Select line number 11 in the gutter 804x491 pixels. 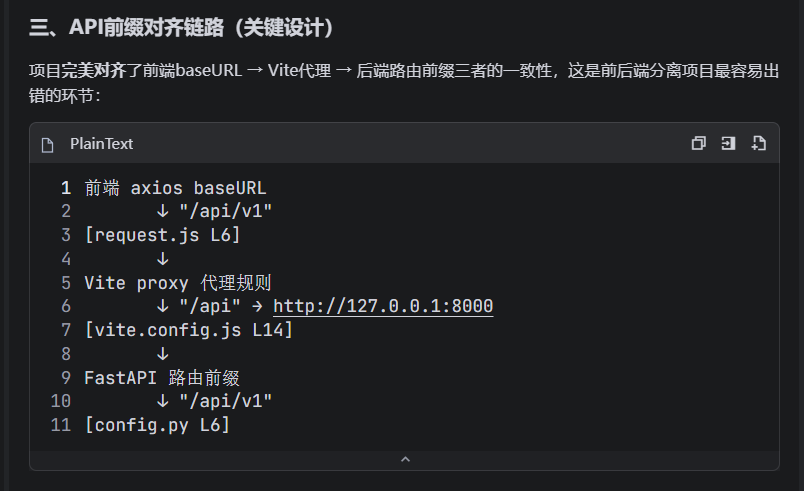click(61, 425)
